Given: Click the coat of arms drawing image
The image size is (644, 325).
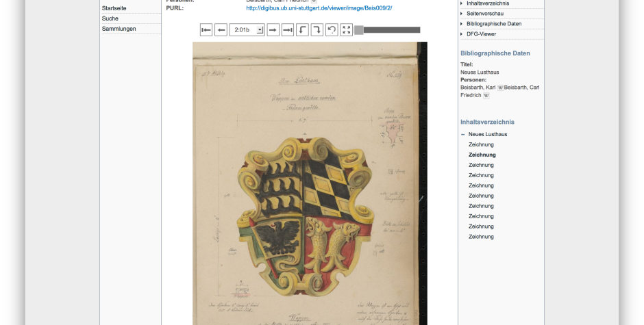Looking at the screenshot, I should click(x=310, y=183).
